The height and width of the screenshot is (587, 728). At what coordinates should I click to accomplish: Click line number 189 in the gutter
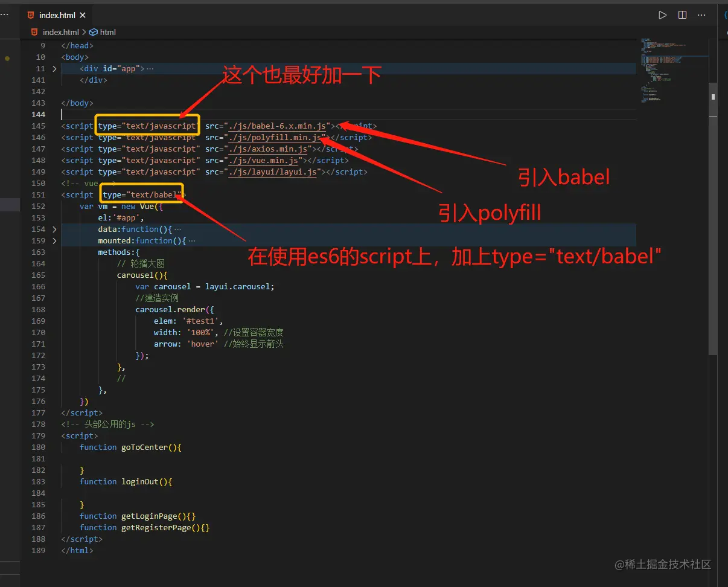tap(38, 550)
